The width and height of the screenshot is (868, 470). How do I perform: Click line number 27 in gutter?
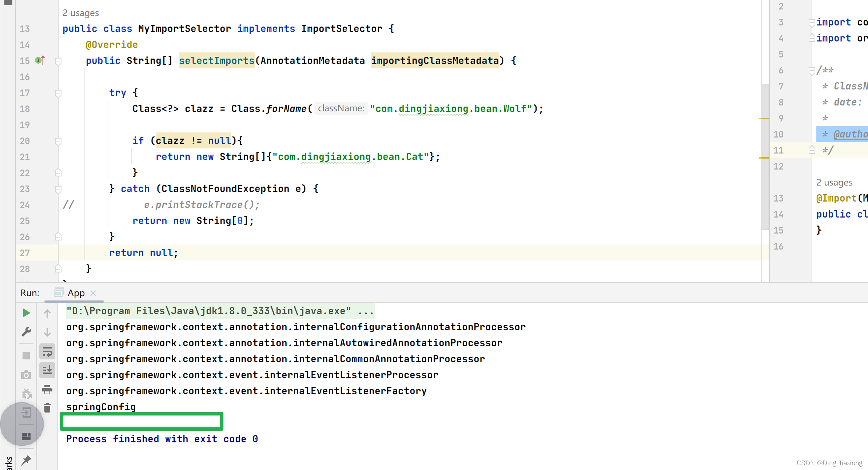[x=25, y=253]
